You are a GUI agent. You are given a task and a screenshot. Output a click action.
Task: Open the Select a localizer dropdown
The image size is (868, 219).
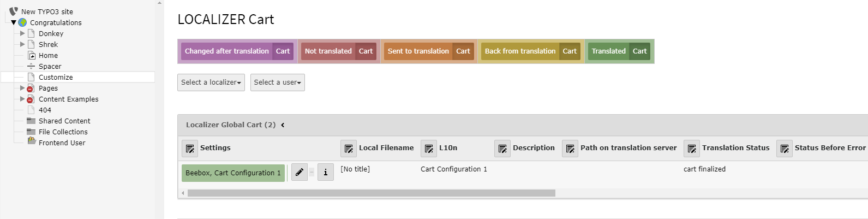tap(211, 82)
